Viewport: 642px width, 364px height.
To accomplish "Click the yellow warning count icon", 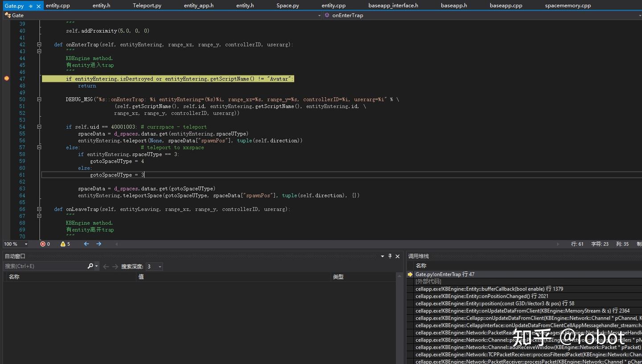I will coord(63,244).
